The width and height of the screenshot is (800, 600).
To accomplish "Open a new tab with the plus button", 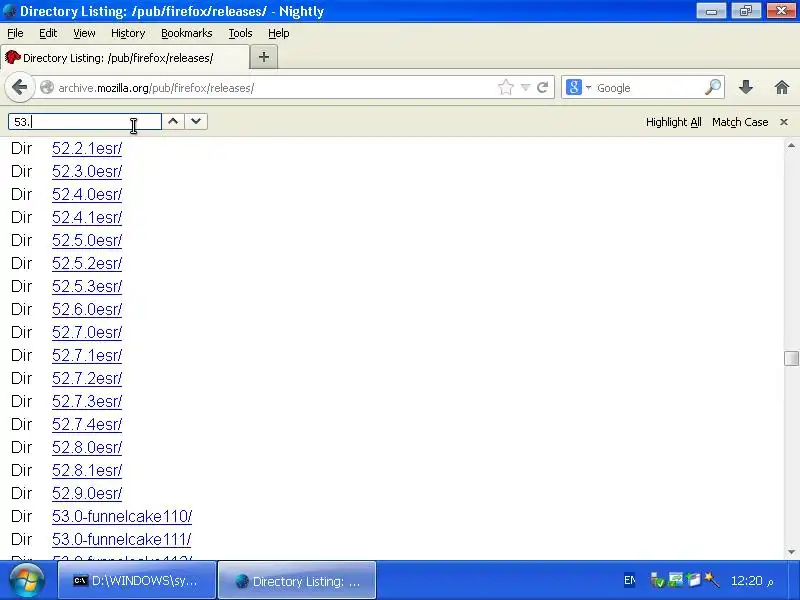I will [264, 57].
